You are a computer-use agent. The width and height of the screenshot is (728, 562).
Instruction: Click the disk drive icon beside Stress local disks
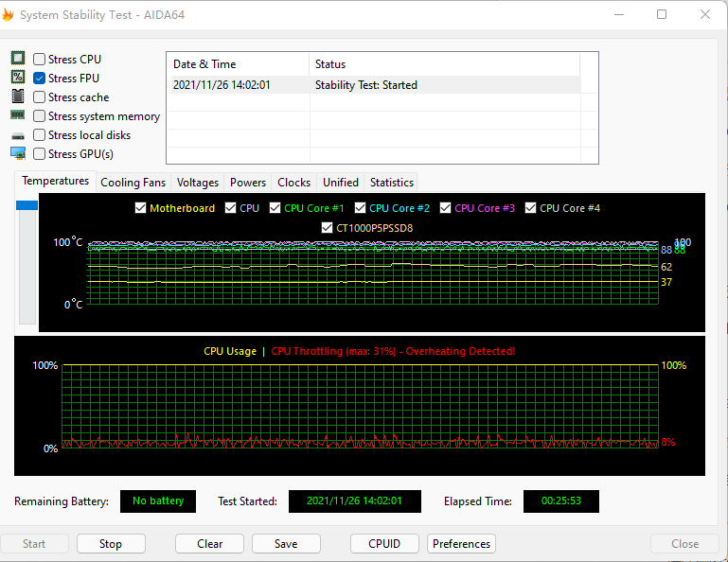coord(18,135)
